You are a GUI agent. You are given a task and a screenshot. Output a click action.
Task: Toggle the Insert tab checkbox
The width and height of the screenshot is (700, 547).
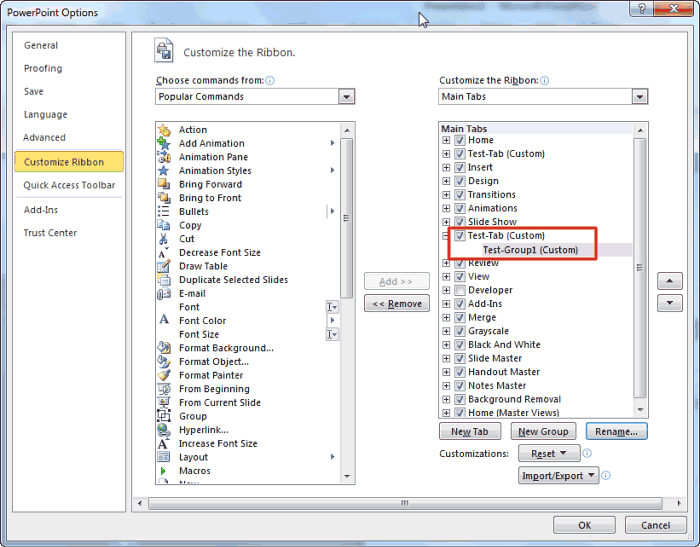click(x=460, y=167)
